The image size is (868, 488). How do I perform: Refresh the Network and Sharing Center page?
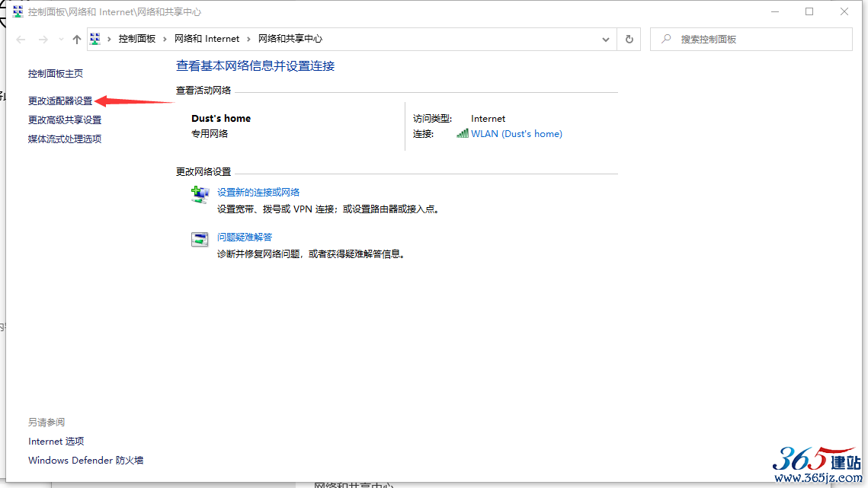[x=629, y=40]
